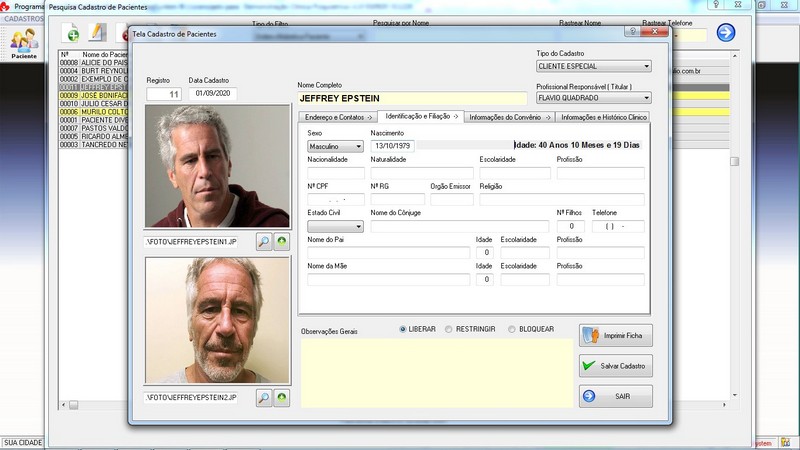This screenshot has height=450, width=800.
Task: Select row 00006 MURILO in the patient list
Action: tap(93, 112)
